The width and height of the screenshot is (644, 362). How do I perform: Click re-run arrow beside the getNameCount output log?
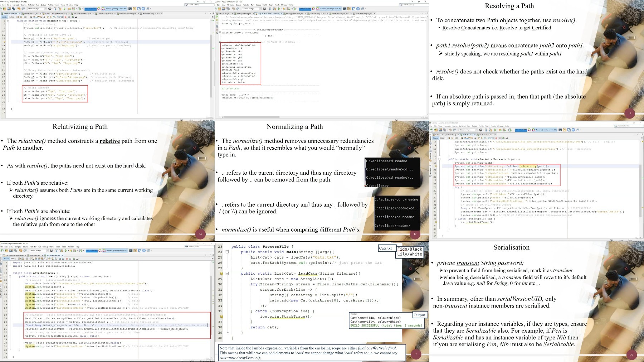coord(217,16)
